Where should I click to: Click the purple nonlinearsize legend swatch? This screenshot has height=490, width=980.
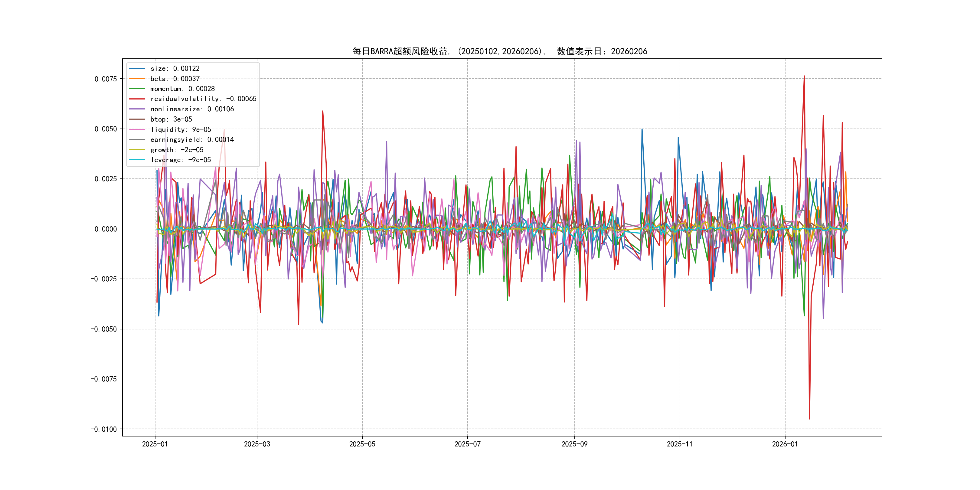[x=137, y=109]
